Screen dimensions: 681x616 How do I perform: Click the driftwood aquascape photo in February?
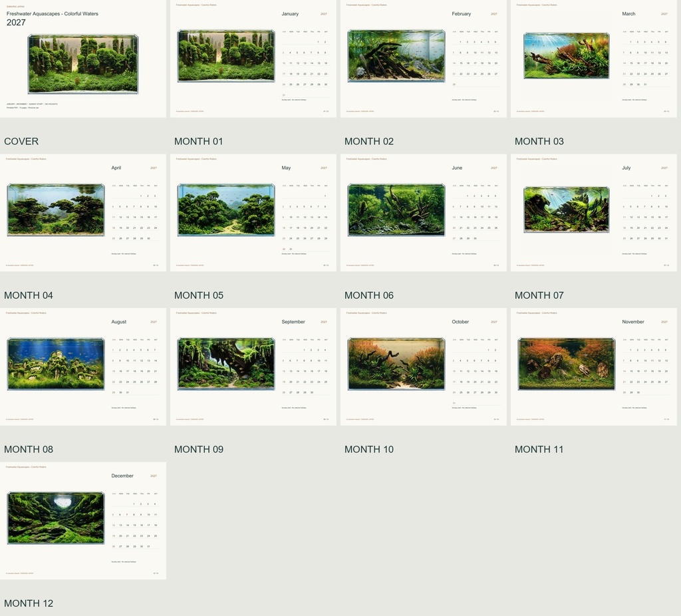396,56
